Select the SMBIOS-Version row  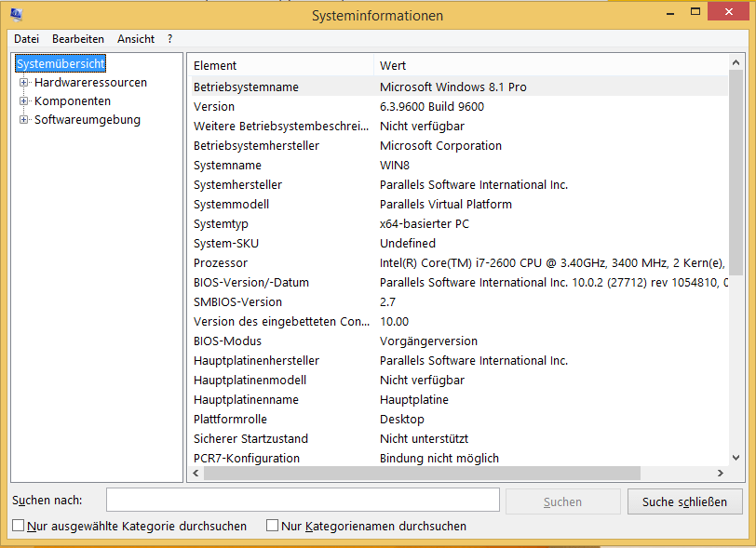(459, 301)
